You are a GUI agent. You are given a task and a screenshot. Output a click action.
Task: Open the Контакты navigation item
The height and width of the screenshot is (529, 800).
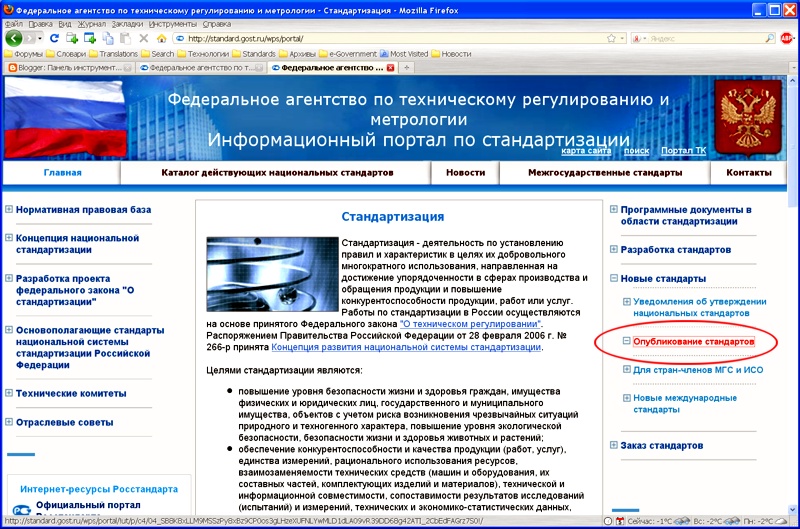(x=748, y=172)
